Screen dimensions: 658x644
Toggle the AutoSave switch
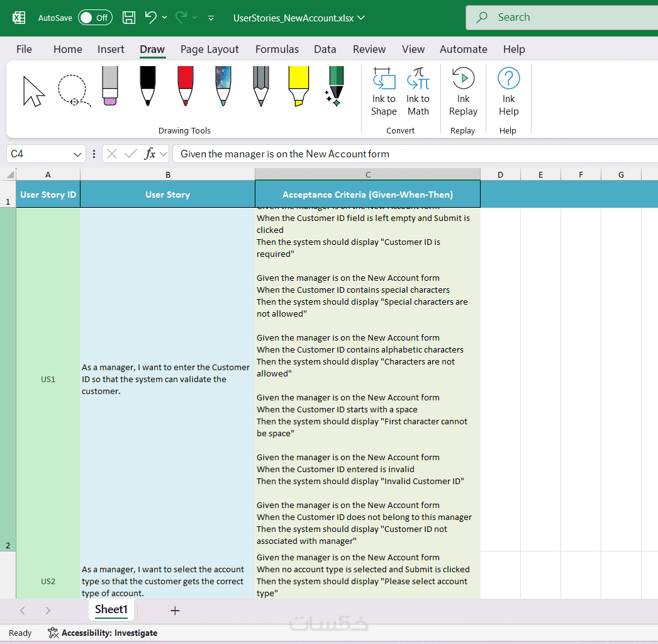coord(95,18)
